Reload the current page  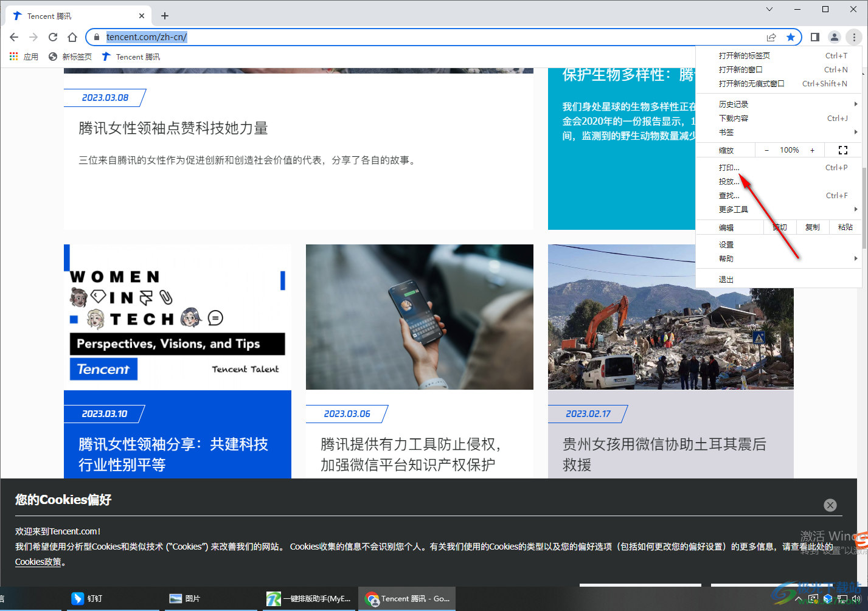pos(53,37)
